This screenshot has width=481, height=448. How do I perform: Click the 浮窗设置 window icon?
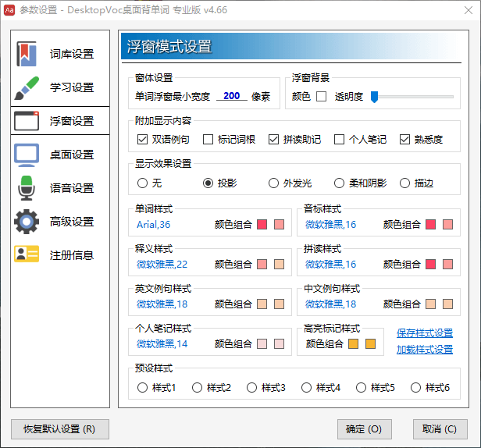[27, 121]
